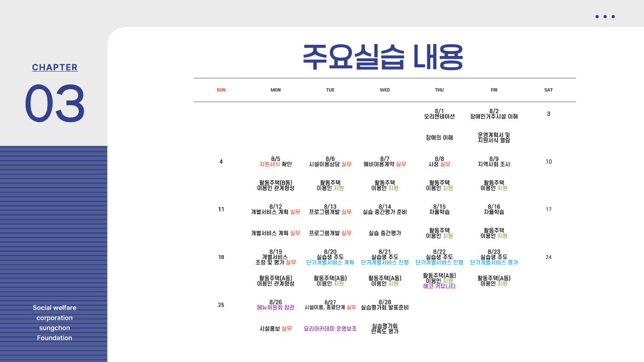Click the 8/16 자율학습 entry

point(494,209)
